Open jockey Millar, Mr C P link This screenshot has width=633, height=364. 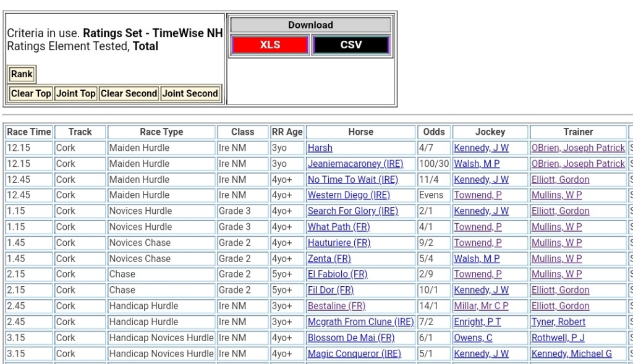[481, 306]
